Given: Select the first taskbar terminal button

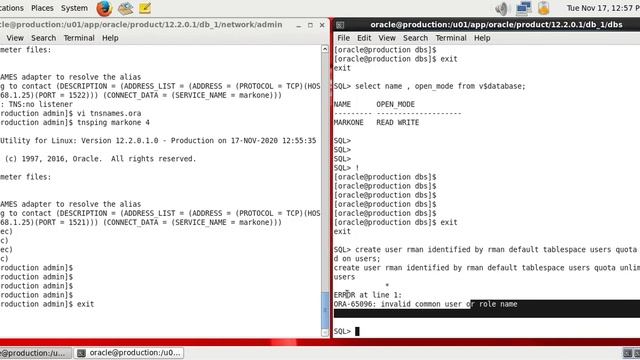Looking at the screenshot, I should [x=36, y=353].
